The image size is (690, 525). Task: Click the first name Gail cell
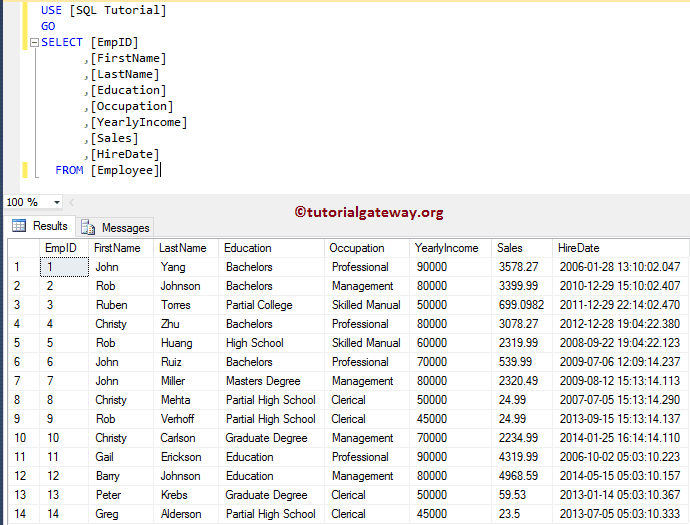pyautogui.click(x=121, y=457)
